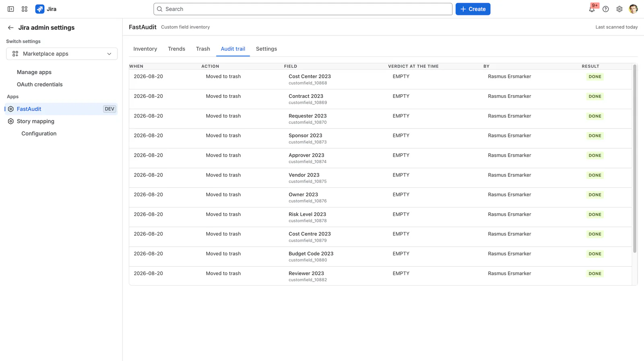
Task: Open the Trash tab
Action: click(203, 49)
